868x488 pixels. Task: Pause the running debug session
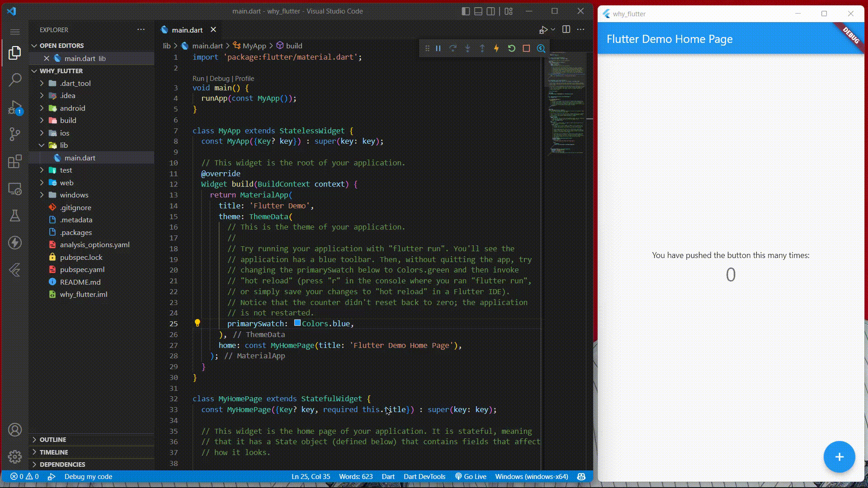point(438,48)
